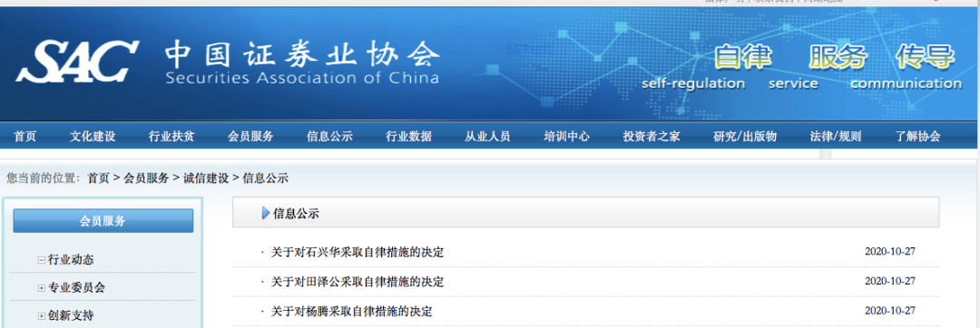
Task: Open notice 关于对杨腾采取自律措施的决定
Action: (351, 311)
